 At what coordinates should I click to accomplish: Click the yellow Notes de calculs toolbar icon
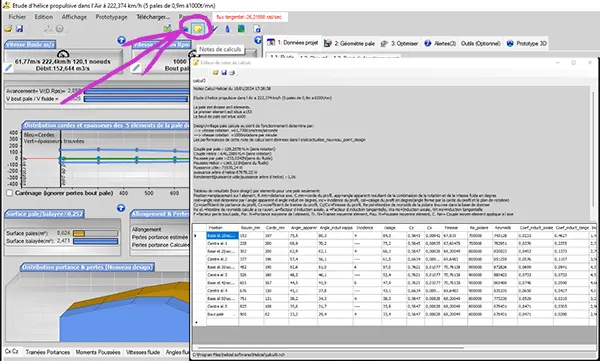(x=198, y=29)
